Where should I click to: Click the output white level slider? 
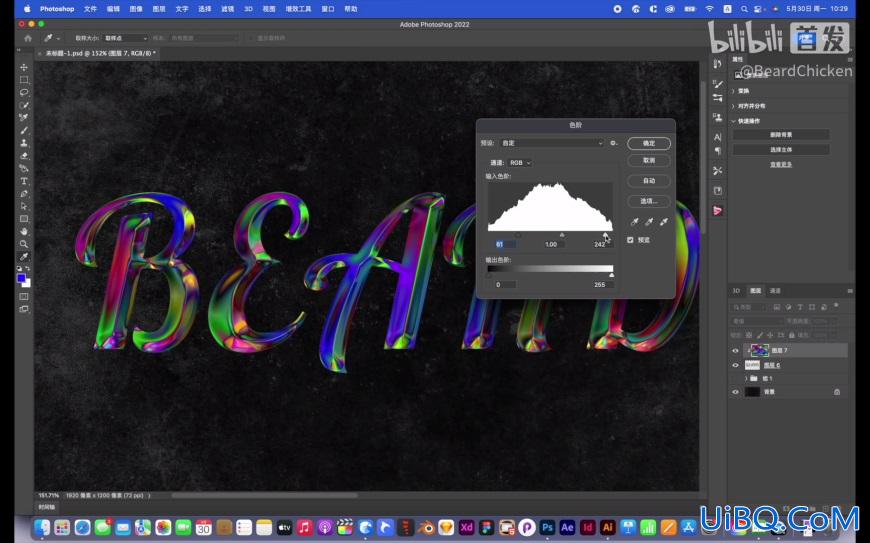tap(611, 275)
